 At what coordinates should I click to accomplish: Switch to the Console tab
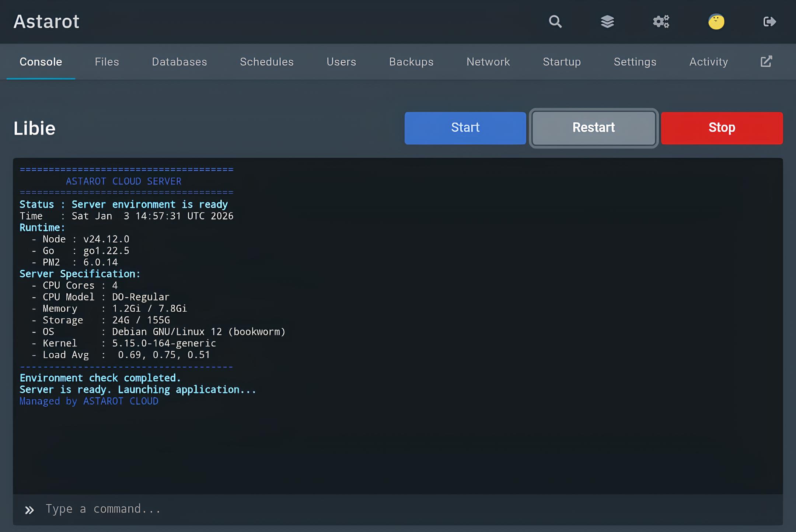pyautogui.click(x=41, y=62)
